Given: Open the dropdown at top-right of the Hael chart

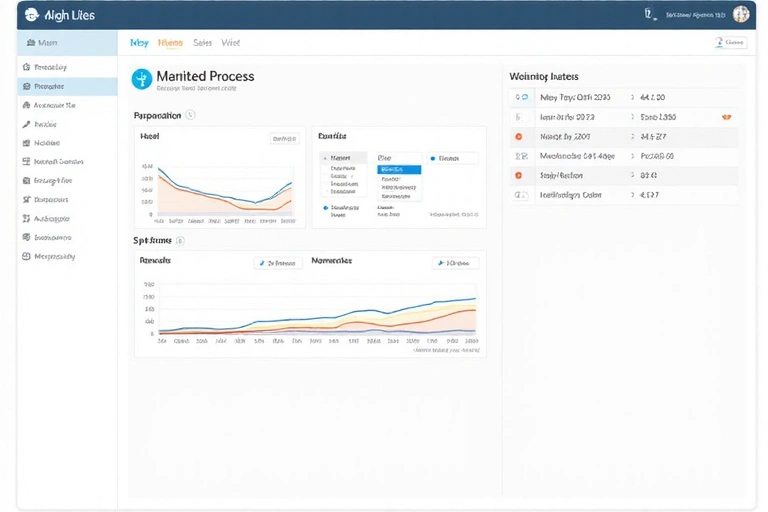Looking at the screenshot, I should tap(284, 139).
